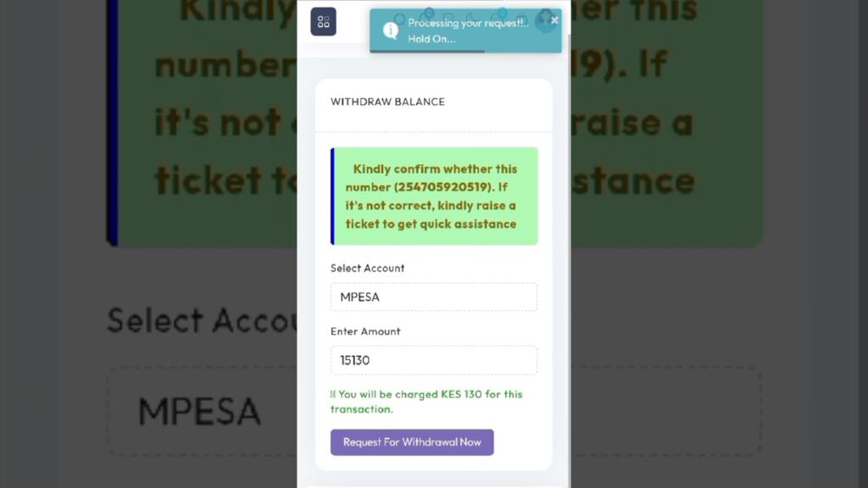Click the info icon in the notification
Viewport: 868px width, 488px height.
coord(390,30)
